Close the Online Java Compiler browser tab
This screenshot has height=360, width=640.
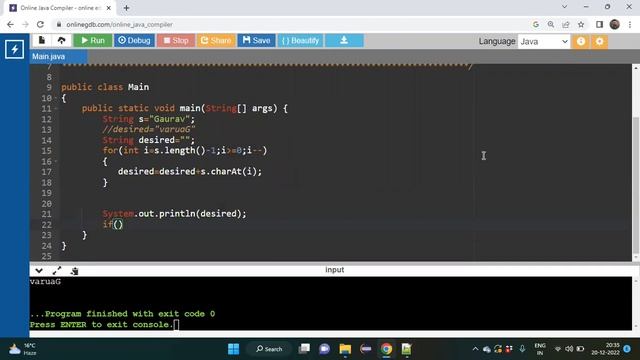coord(109,8)
